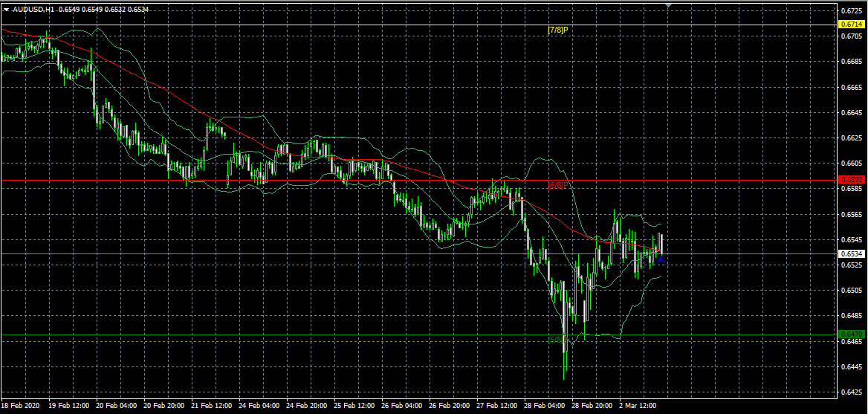Click the 0.6725 value on price scale
The height and width of the screenshot is (414, 868).
(852, 11)
